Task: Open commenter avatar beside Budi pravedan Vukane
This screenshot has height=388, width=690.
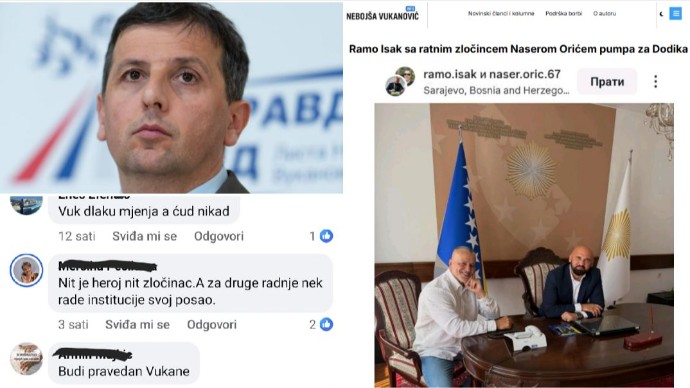Action: [26, 359]
